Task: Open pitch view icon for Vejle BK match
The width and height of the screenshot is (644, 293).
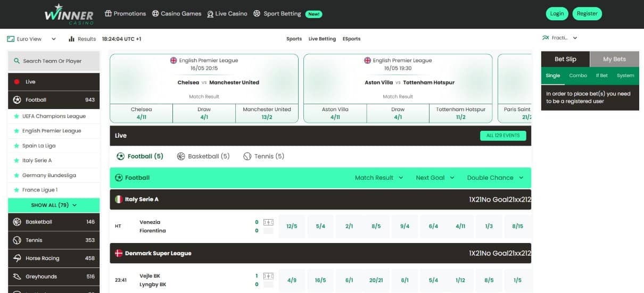Action: point(268,276)
